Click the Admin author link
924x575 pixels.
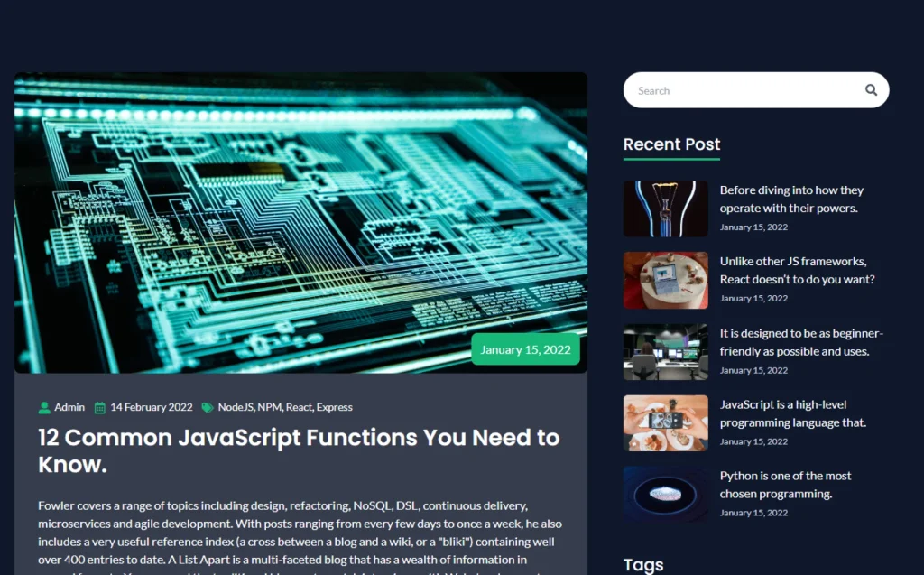coord(69,407)
